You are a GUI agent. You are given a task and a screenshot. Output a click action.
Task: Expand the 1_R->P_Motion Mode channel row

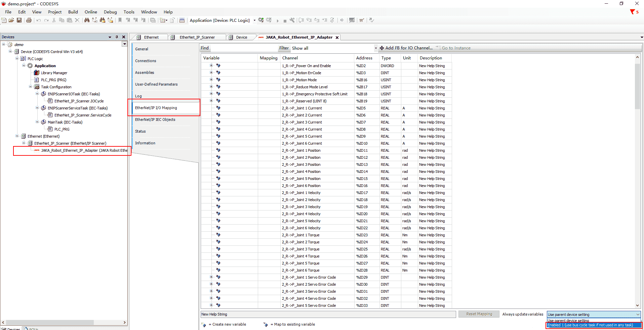tap(211, 80)
